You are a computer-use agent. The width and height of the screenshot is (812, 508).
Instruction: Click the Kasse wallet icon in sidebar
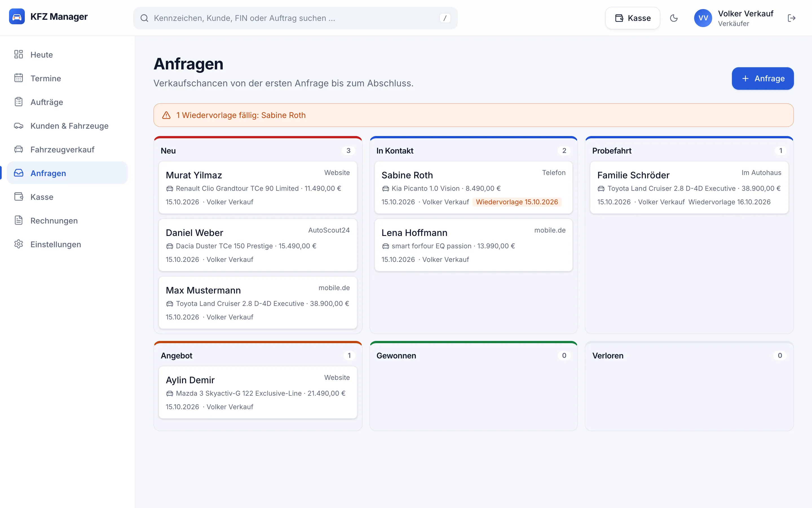18,196
